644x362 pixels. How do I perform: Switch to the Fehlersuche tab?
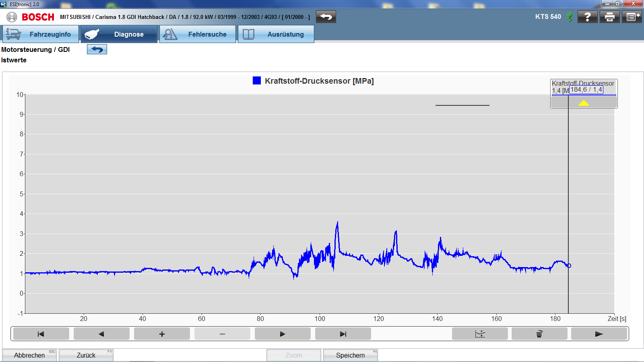point(198,34)
